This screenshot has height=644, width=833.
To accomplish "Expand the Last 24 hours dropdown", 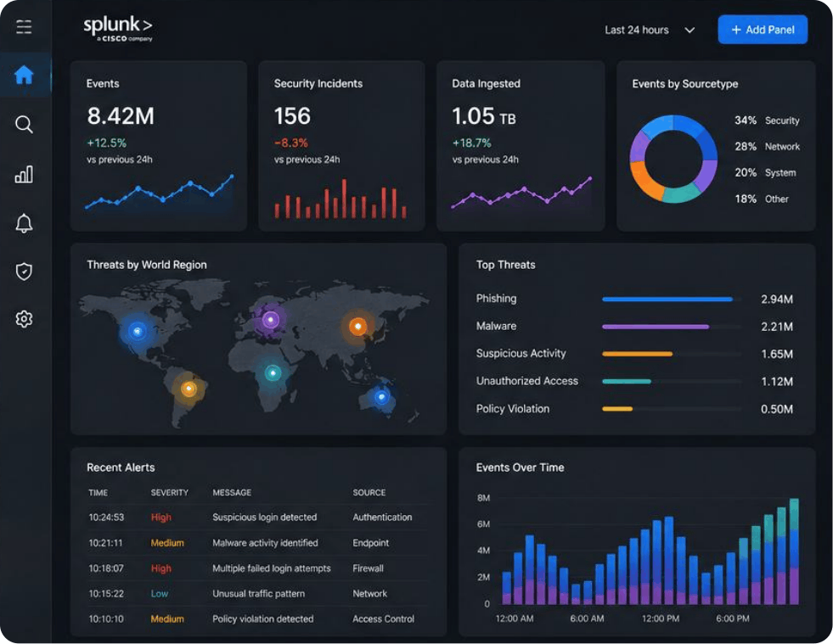I will pos(650,31).
